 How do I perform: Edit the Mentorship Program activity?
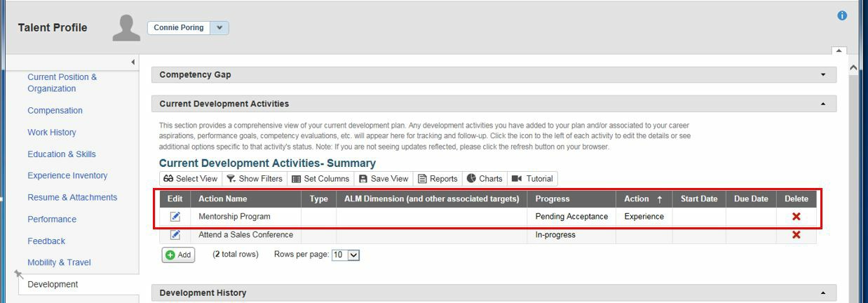[175, 217]
